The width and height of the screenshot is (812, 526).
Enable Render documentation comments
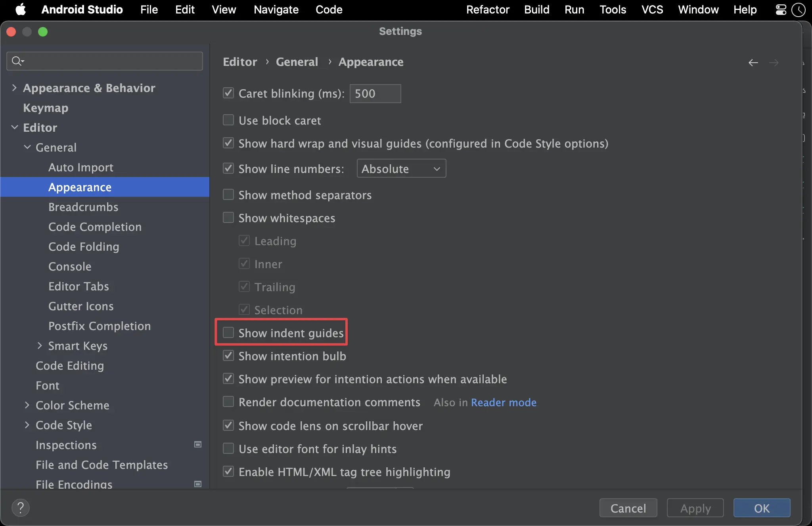pyautogui.click(x=228, y=402)
